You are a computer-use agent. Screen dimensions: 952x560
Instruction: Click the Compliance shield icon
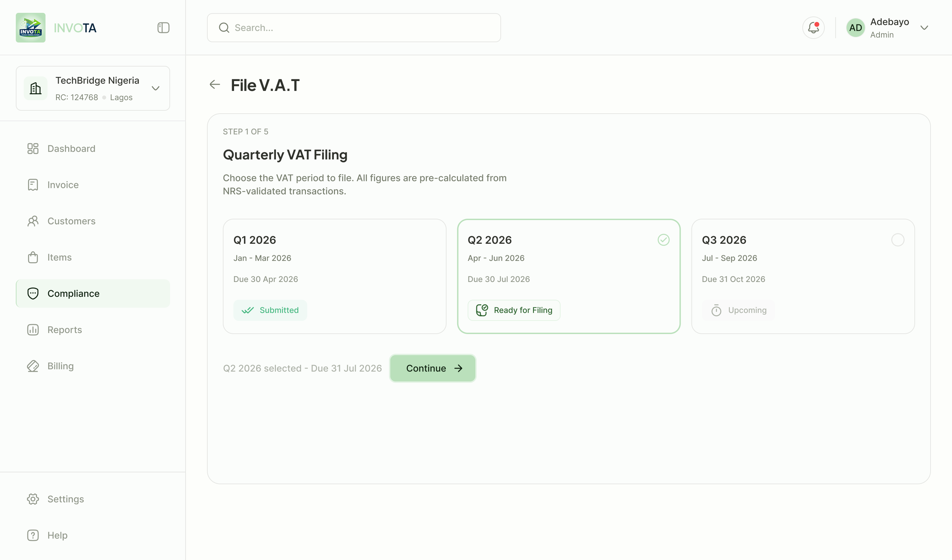(x=33, y=294)
